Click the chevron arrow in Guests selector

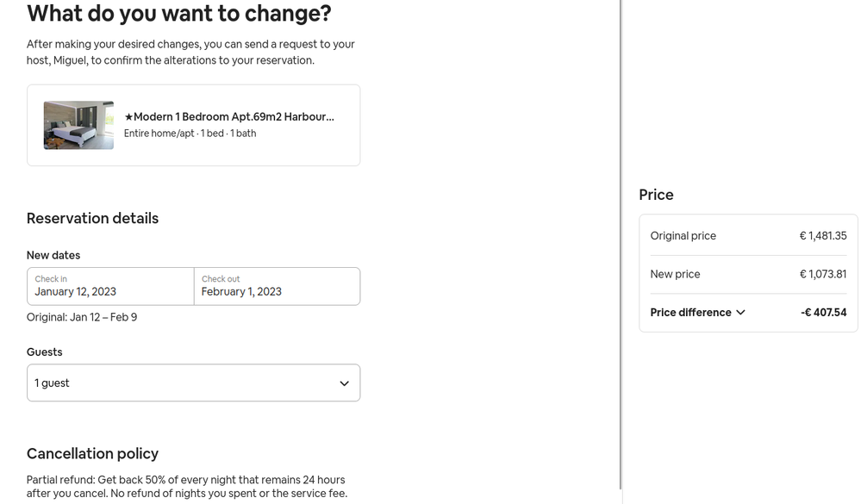pyautogui.click(x=344, y=383)
